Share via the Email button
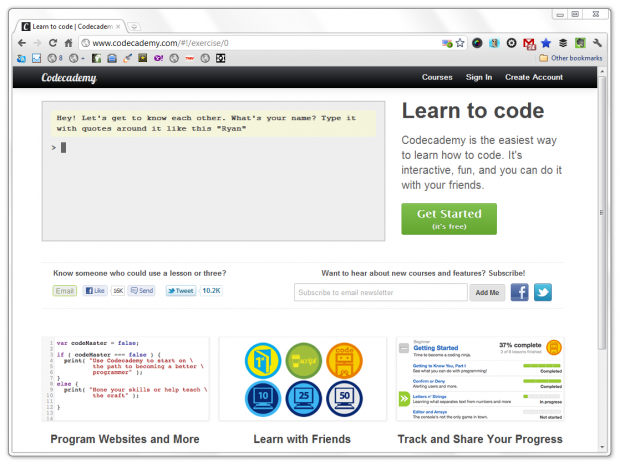620x464 pixels. pos(64,291)
